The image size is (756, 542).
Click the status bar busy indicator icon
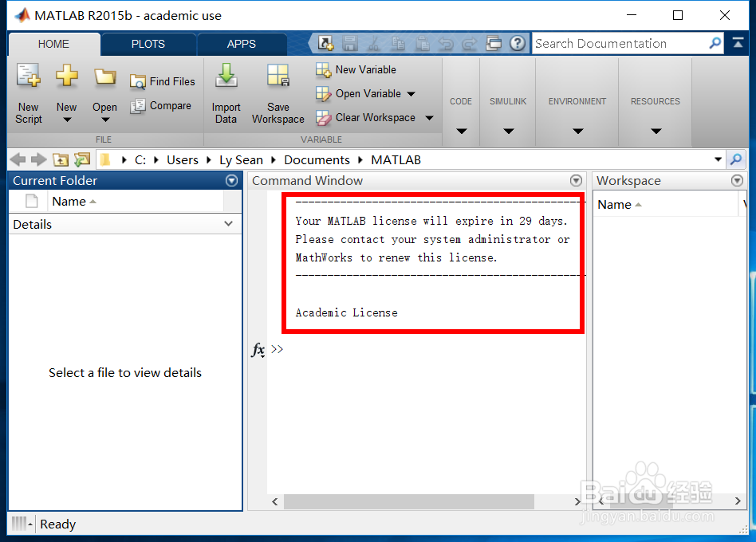click(x=22, y=524)
